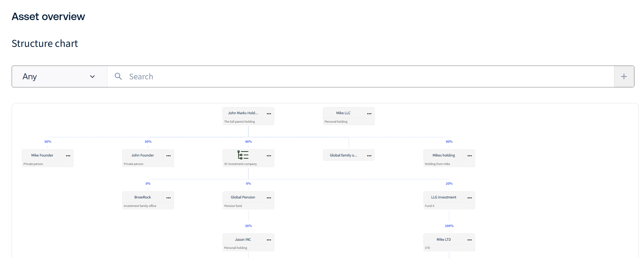Open options menu for Mike Founder node

[x=68, y=155]
